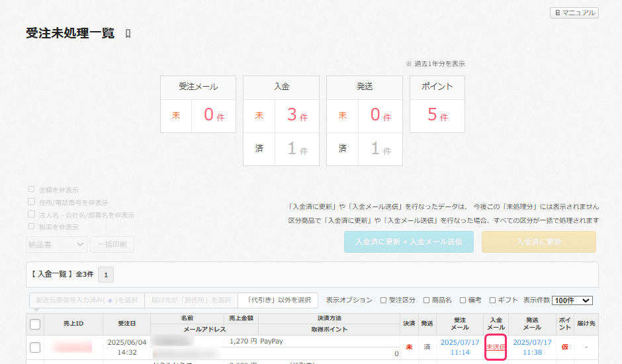Select the first order row checkbox
The image size is (622, 364).
pos(35,347)
